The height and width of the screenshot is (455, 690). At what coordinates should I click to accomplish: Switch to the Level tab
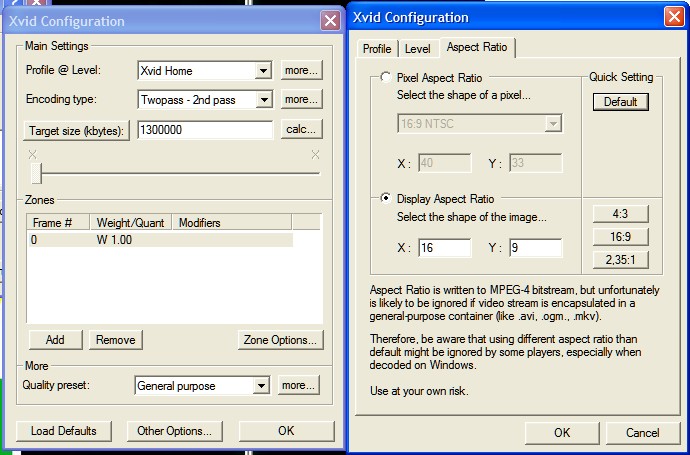[418, 48]
